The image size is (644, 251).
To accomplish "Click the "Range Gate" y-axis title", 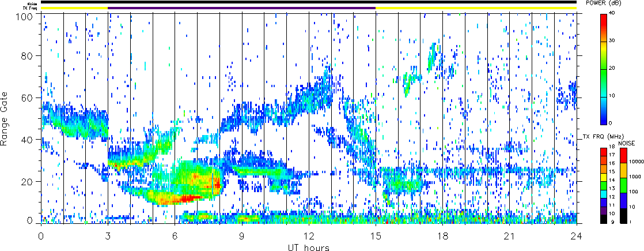I will 5,119.
